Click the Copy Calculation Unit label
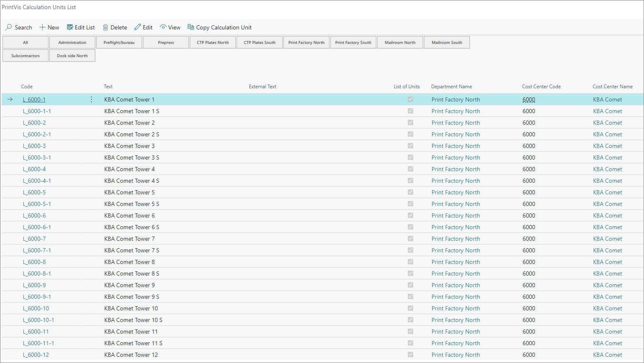 (x=224, y=27)
